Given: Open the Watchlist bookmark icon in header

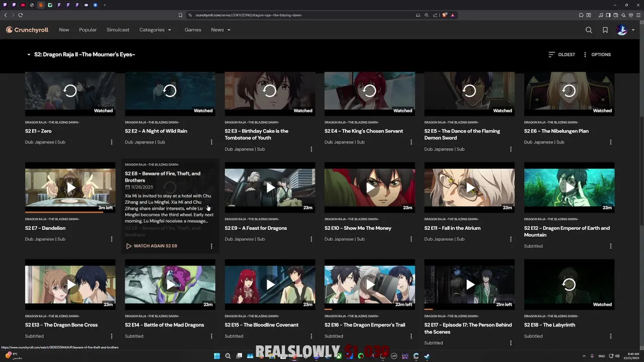Looking at the screenshot, I should (605, 30).
